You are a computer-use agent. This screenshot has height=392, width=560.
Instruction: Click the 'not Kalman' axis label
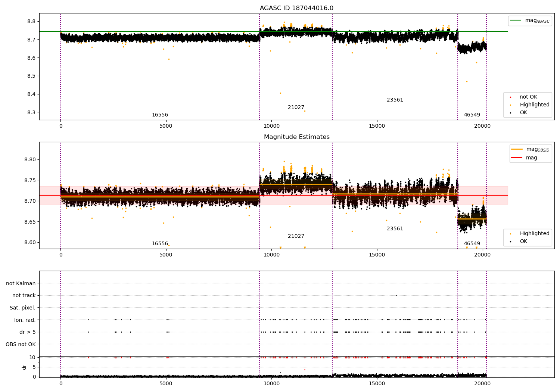(21, 283)
